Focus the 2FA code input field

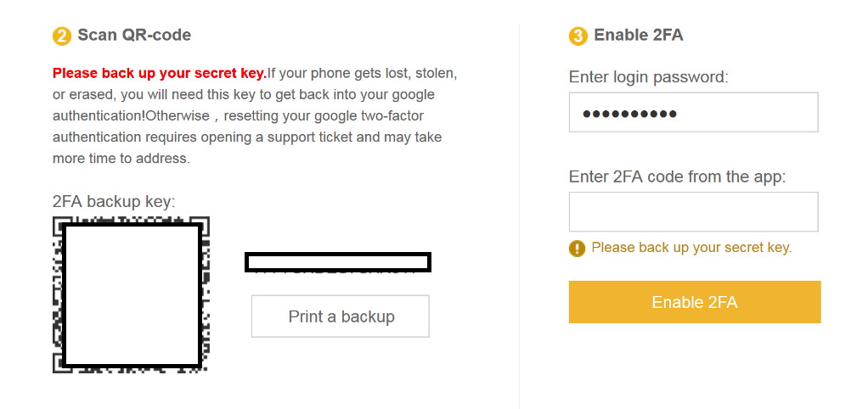(694, 211)
